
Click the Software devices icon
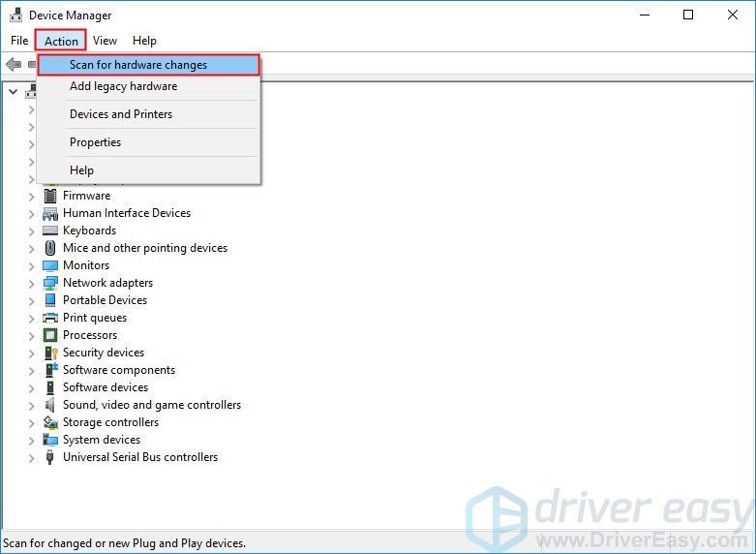point(50,387)
